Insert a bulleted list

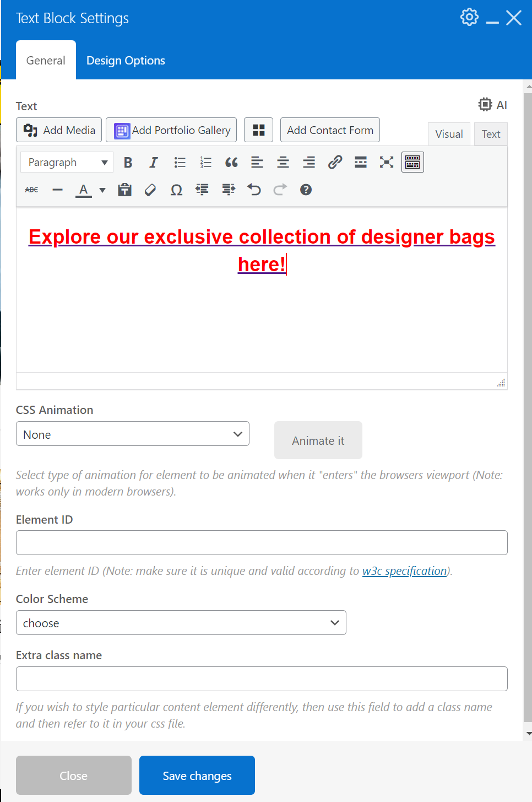180,162
